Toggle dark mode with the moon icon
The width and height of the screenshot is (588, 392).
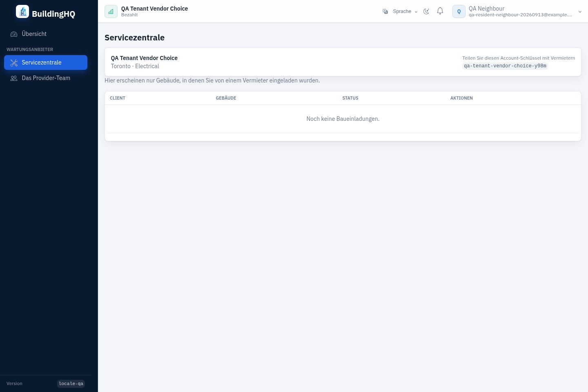pos(426,11)
